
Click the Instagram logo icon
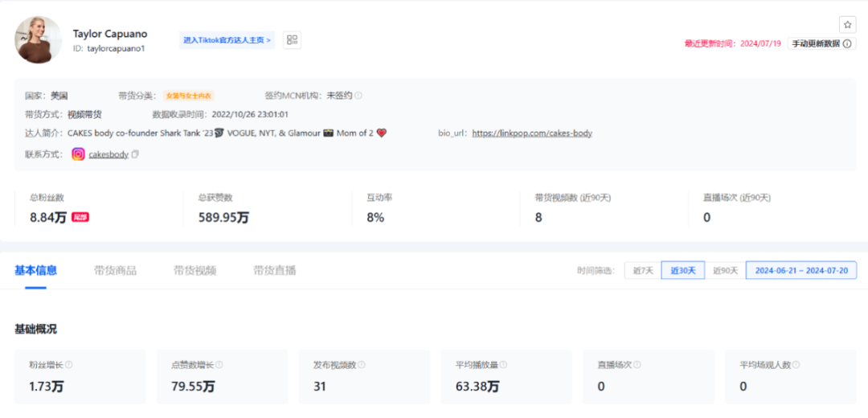(x=78, y=154)
